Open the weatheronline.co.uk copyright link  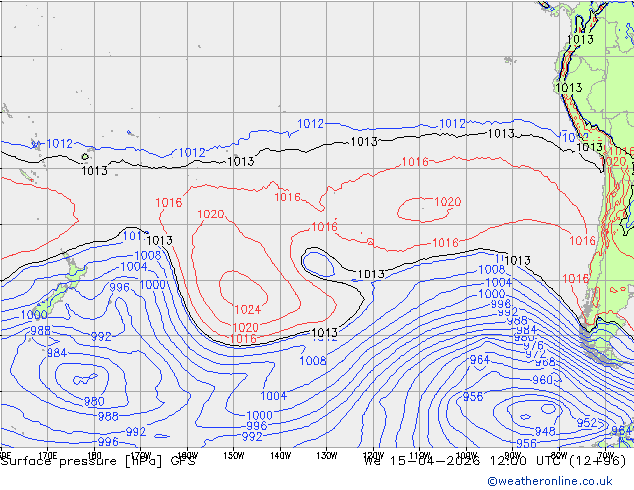pyautogui.click(x=549, y=481)
